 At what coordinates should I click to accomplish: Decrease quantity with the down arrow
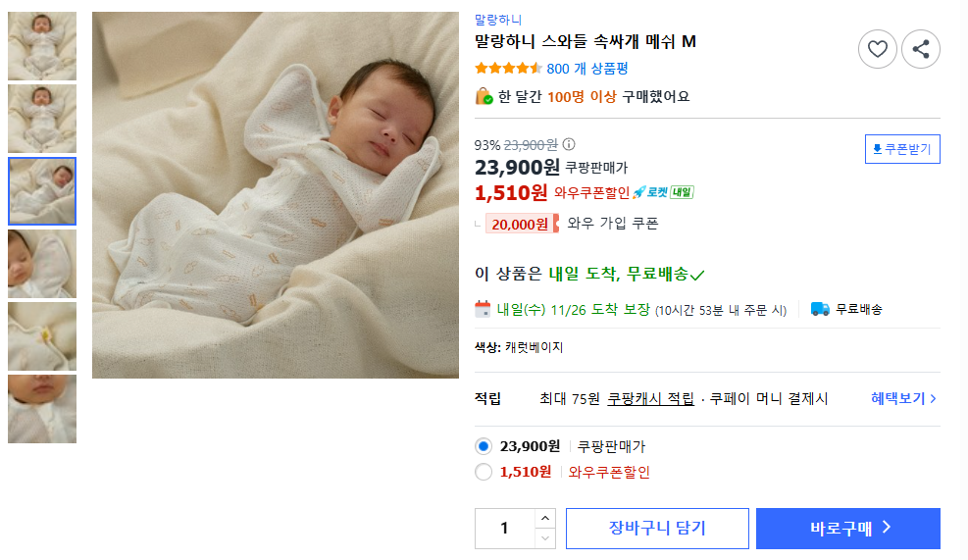(x=545, y=537)
